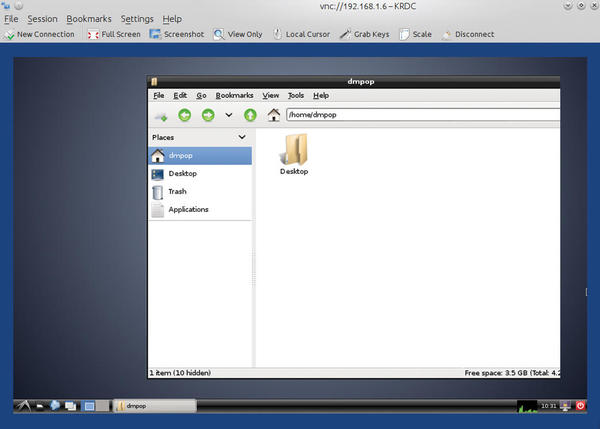Open a new tab with the leftmost toolbar icon

[x=160, y=114]
